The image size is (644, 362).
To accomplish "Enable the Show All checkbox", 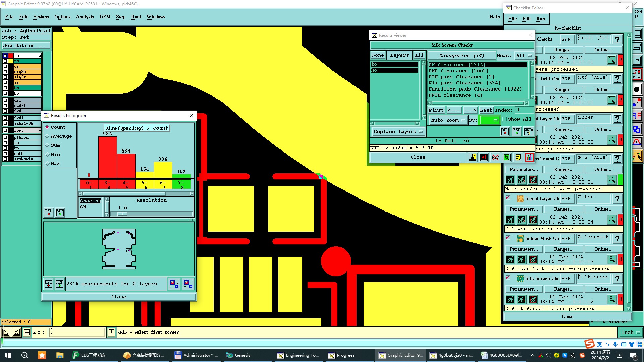I will point(504,119).
